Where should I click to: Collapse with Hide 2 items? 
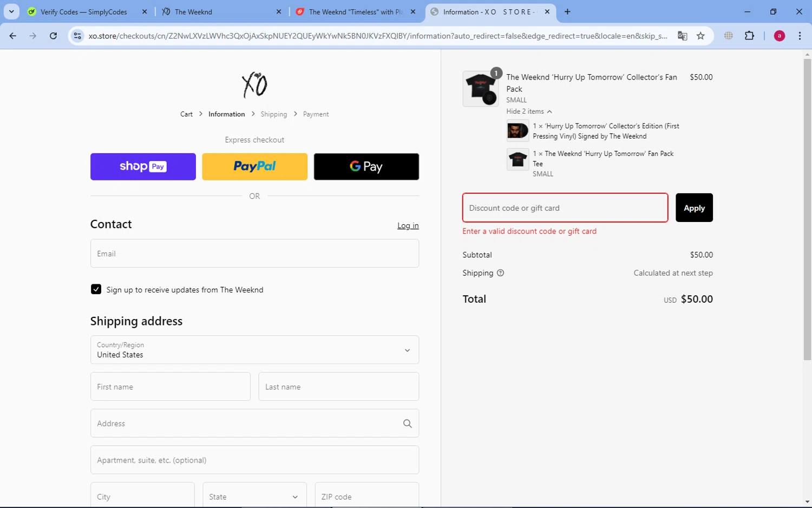529,112
